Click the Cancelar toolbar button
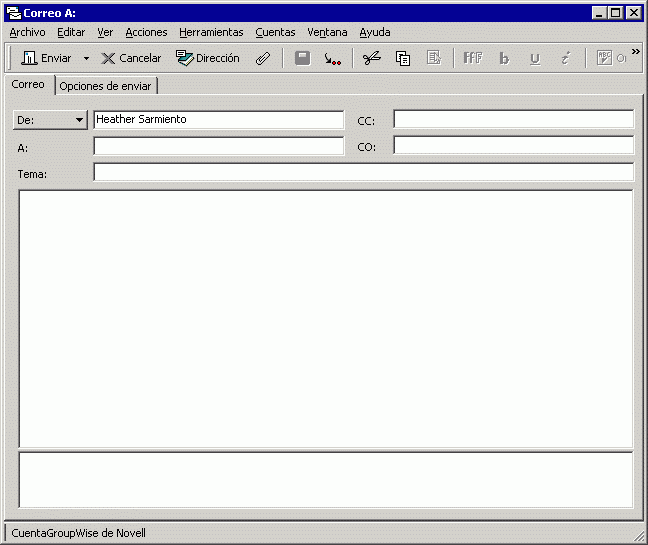Viewport: 648px width, 545px height. point(131,58)
